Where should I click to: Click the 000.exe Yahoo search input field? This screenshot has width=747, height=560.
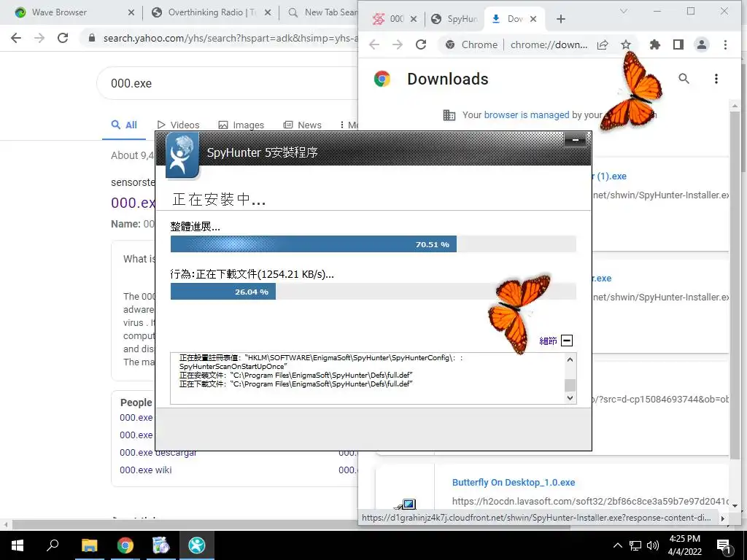(228, 83)
